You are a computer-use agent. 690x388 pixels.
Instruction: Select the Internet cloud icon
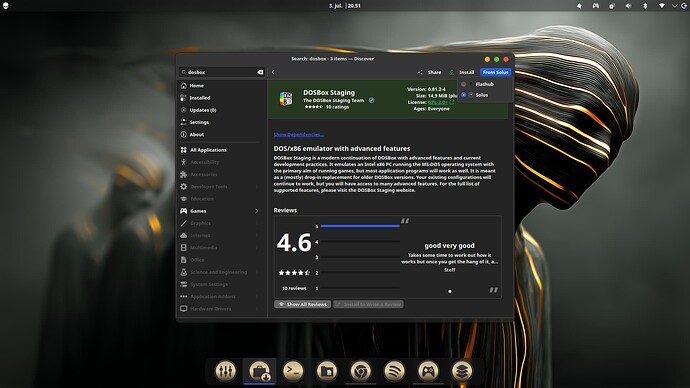tap(184, 235)
